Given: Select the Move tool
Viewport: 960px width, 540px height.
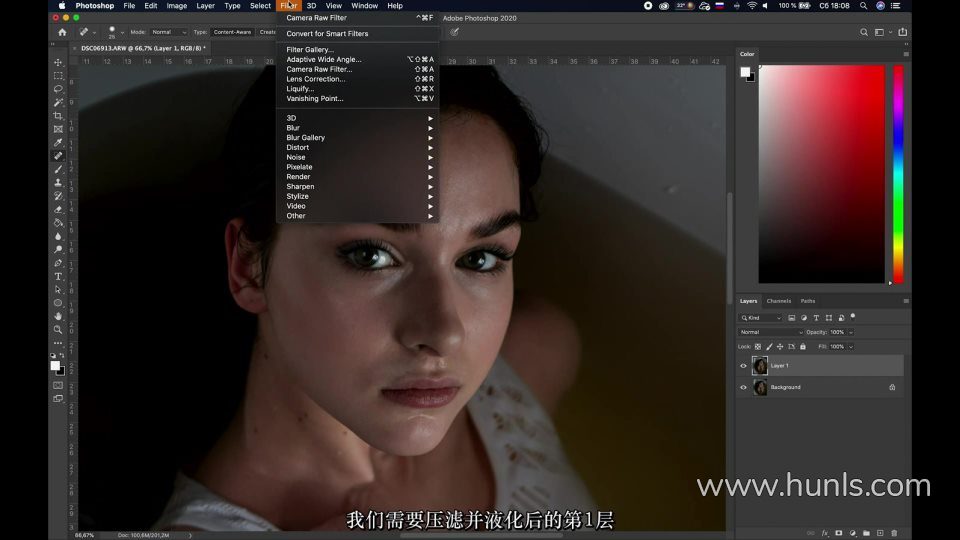Looking at the screenshot, I should (58, 62).
